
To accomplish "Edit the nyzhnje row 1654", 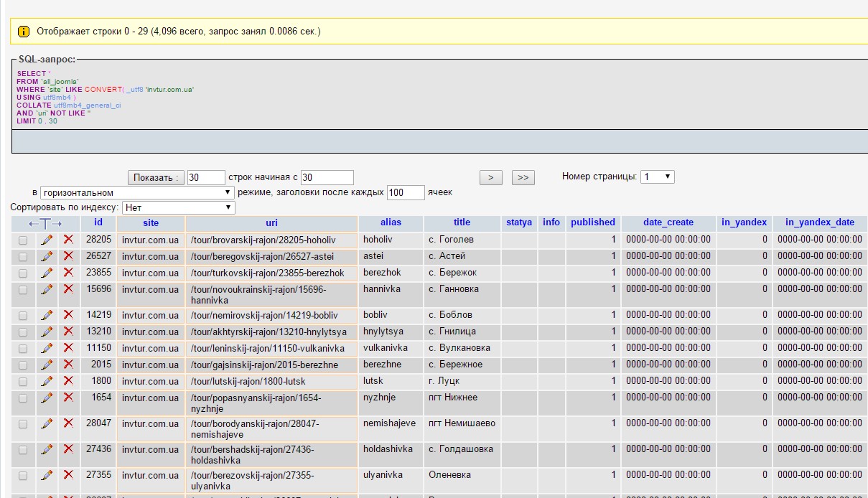I will point(47,398).
